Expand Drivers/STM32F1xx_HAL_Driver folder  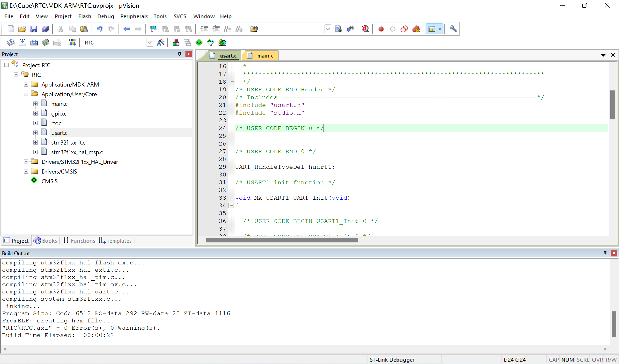[26, 162]
